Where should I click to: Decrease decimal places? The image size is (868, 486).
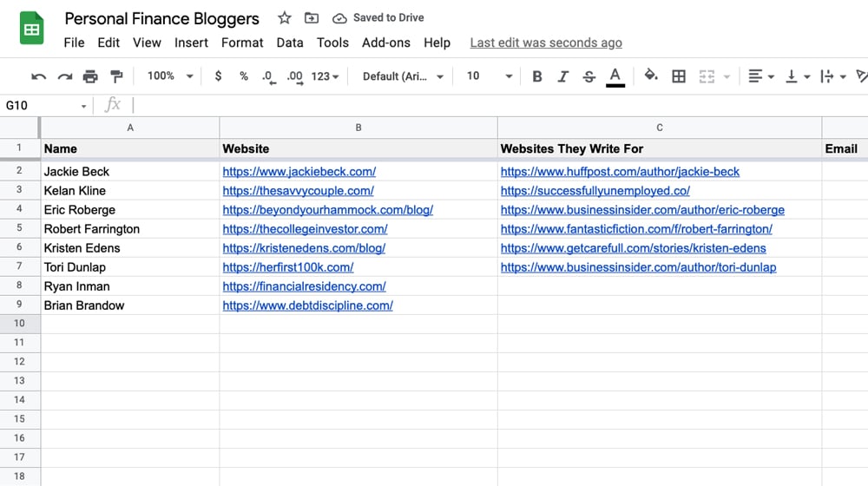[x=269, y=77]
